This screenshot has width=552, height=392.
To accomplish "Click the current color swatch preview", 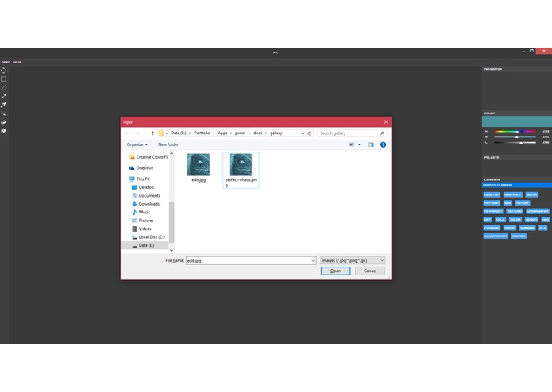I will (x=517, y=121).
